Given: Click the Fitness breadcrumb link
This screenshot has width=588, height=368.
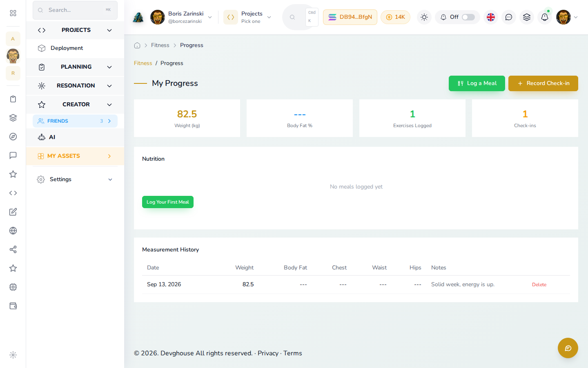Looking at the screenshot, I should point(143,63).
